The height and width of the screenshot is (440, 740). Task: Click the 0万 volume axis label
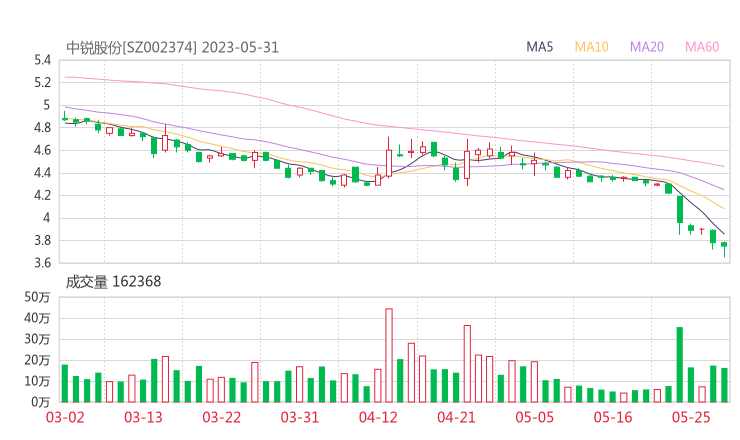click(x=41, y=402)
